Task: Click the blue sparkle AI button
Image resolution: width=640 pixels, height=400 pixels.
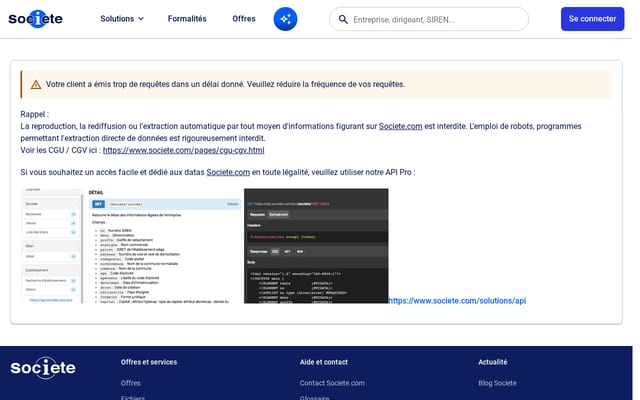Action: (285, 19)
